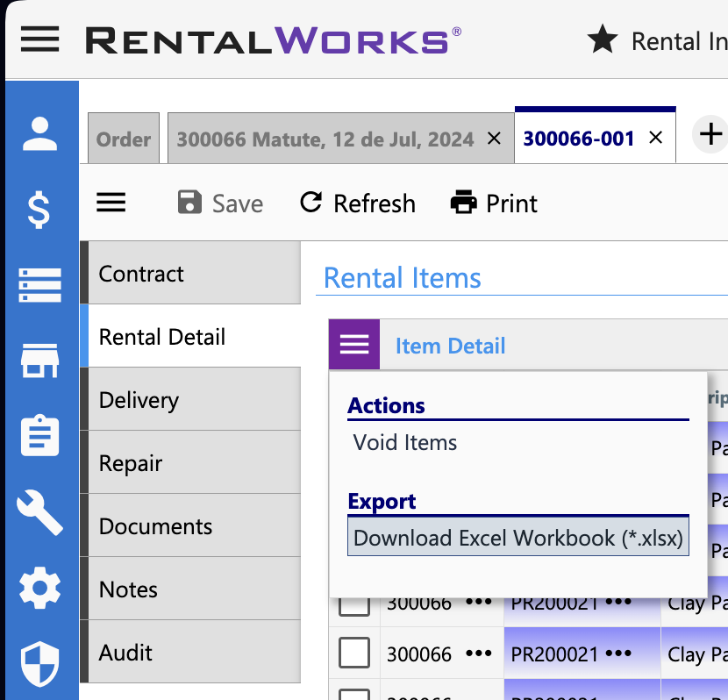728x700 pixels.
Task: Open the Rental Detail side tab
Action: coord(190,336)
